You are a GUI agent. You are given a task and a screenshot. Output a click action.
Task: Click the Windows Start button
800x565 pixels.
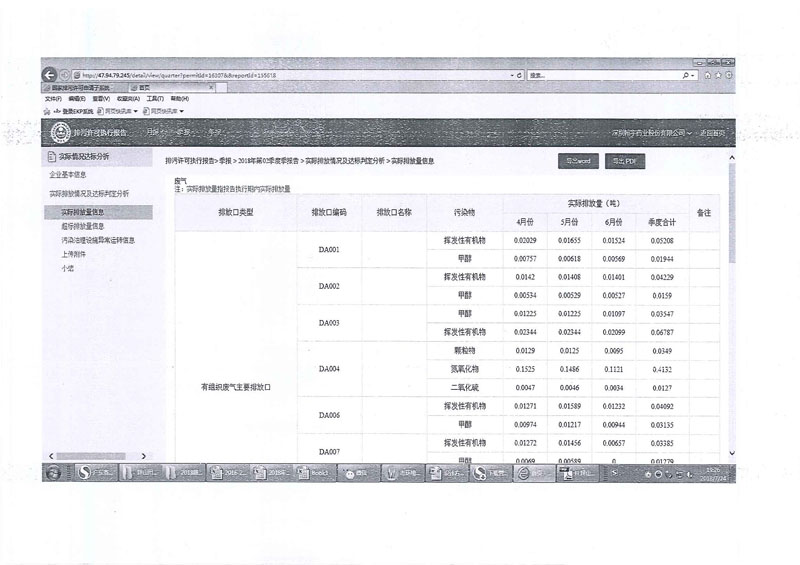[53, 472]
